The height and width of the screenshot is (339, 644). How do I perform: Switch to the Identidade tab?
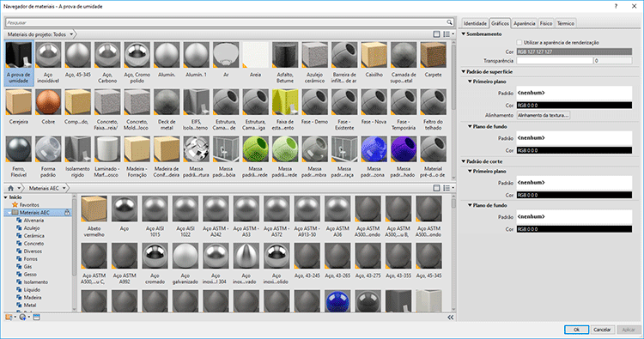(475, 23)
